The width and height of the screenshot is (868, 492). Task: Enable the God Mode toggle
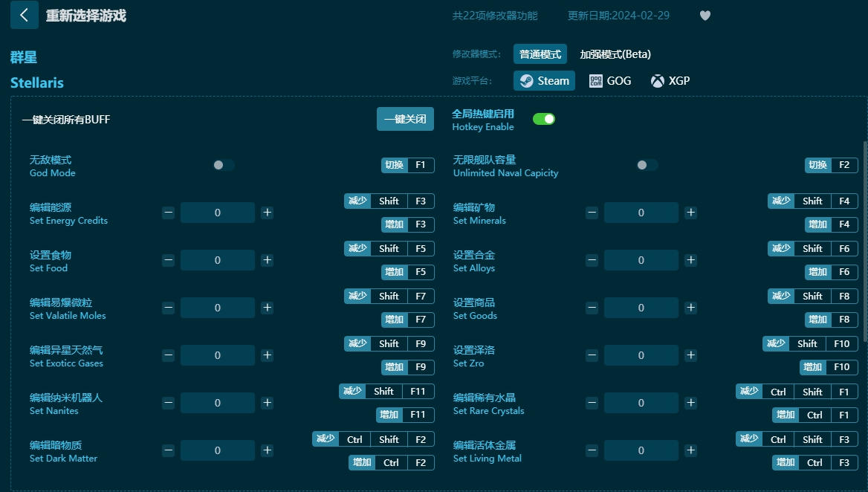224,165
